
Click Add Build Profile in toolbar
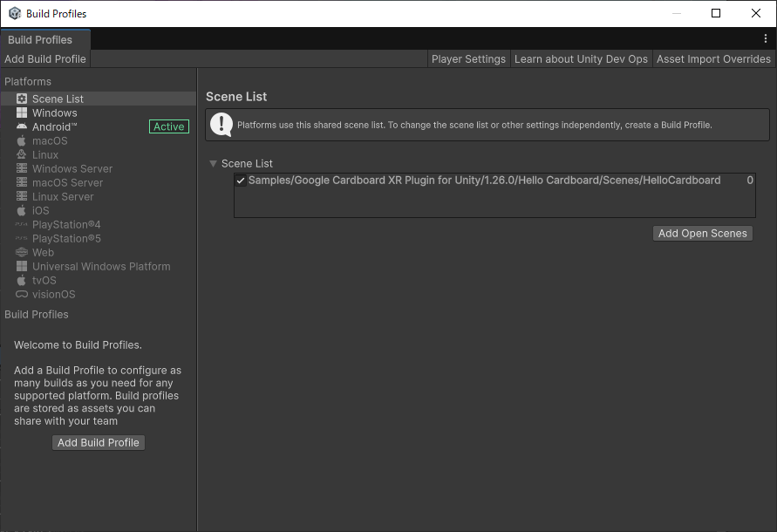[x=45, y=59]
